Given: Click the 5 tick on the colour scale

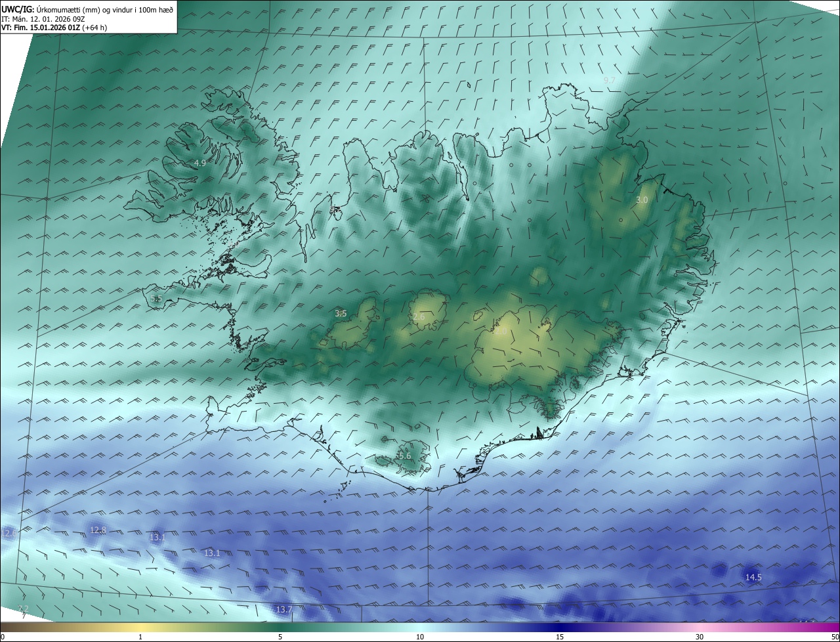Looking at the screenshot, I should coord(280,637).
